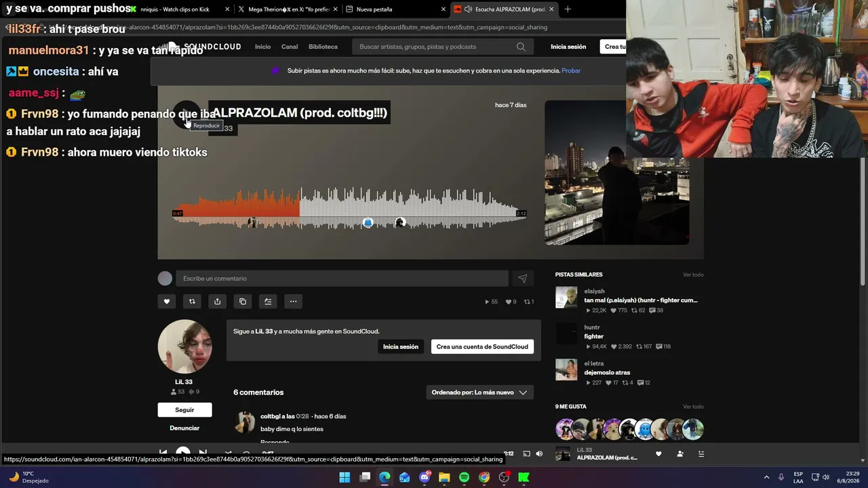This screenshot has width=868, height=488.
Task: Open 'Canal' in SoundCloud navigation
Action: pos(290,47)
